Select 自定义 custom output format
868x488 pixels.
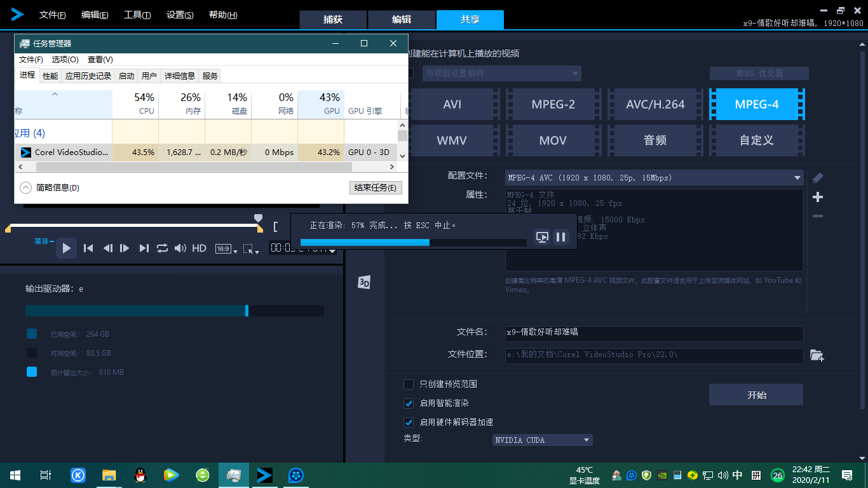pos(757,140)
